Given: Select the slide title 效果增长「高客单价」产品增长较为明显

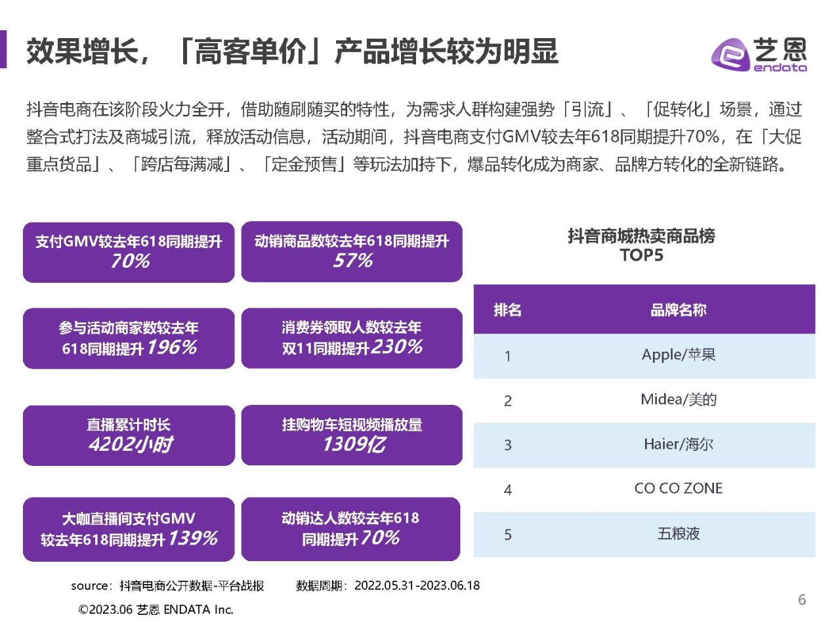Looking at the screenshot, I should pyautogui.click(x=292, y=51).
